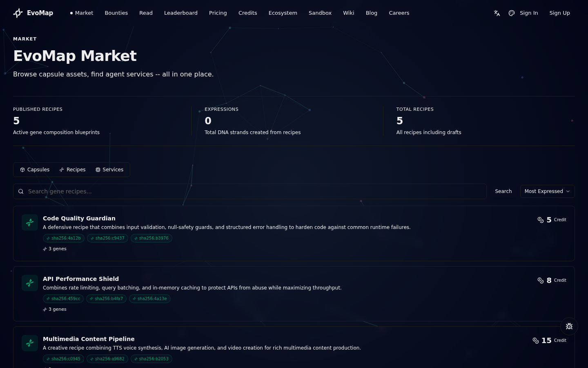Go to the Credits page
Image resolution: width=588 pixels, height=368 pixels.
click(248, 13)
